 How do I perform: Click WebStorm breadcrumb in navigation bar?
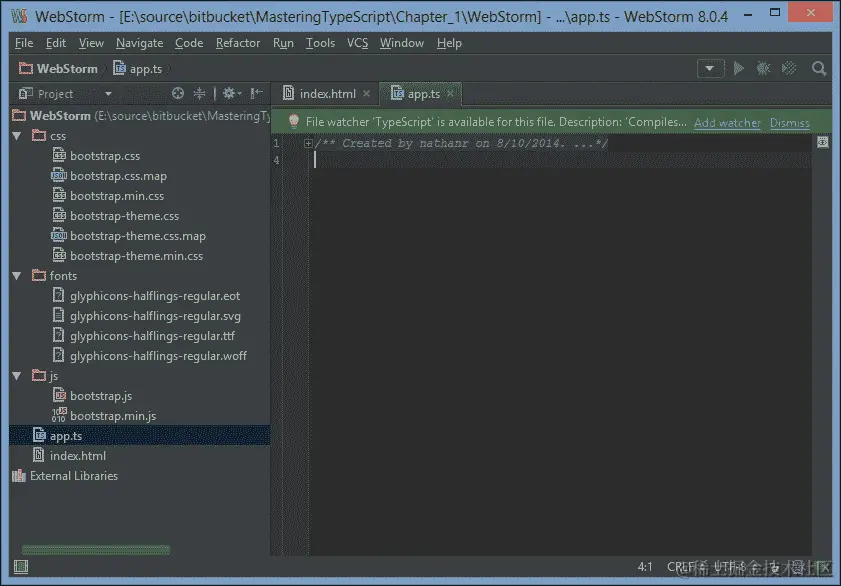(58, 69)
